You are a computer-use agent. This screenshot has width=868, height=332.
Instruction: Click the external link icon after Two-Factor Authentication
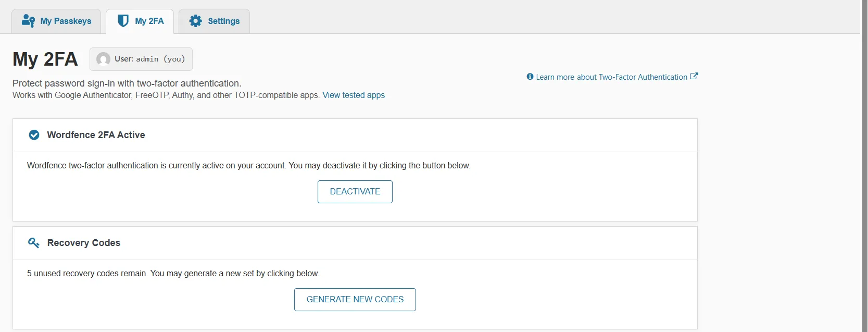click(694, 76)
